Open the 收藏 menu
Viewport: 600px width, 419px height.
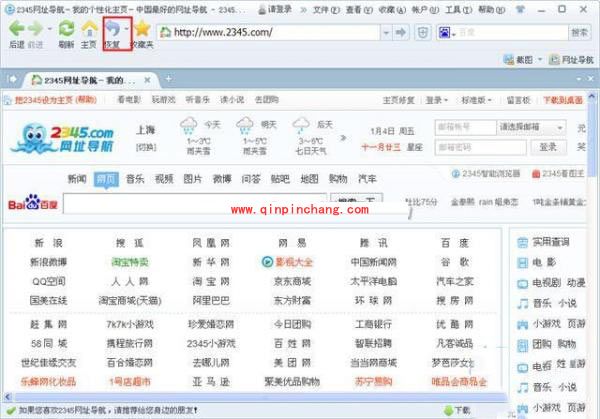392,10
